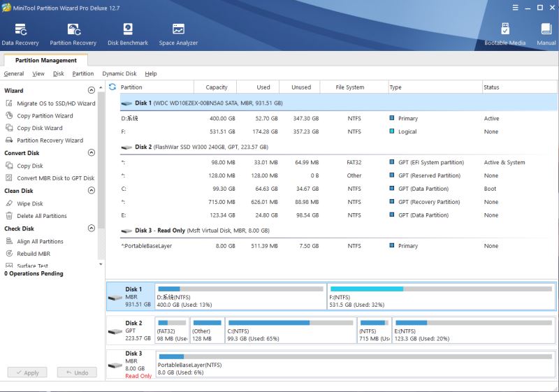Click the hamburger menu icon in title bar
The height and width of the screenshot is (392, 559).
(x=516, y=8)
